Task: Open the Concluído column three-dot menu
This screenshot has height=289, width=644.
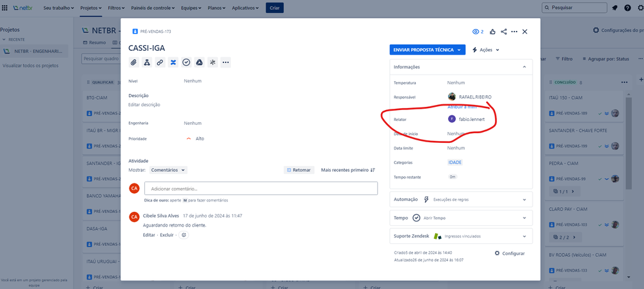Action: coord(624,82)
